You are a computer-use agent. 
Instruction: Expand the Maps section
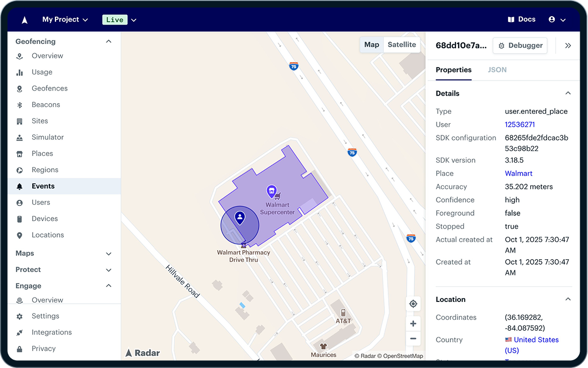point(24,253)
